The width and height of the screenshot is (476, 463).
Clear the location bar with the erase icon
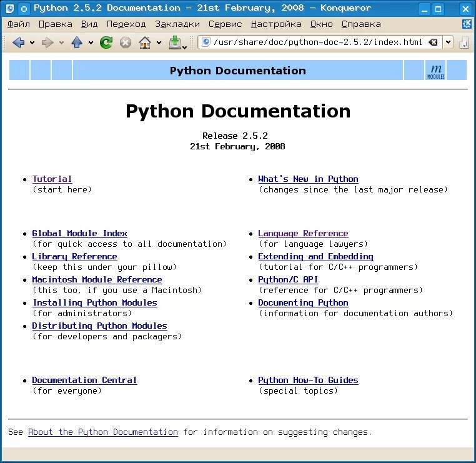pyautogui.click(x=433, y=42)
